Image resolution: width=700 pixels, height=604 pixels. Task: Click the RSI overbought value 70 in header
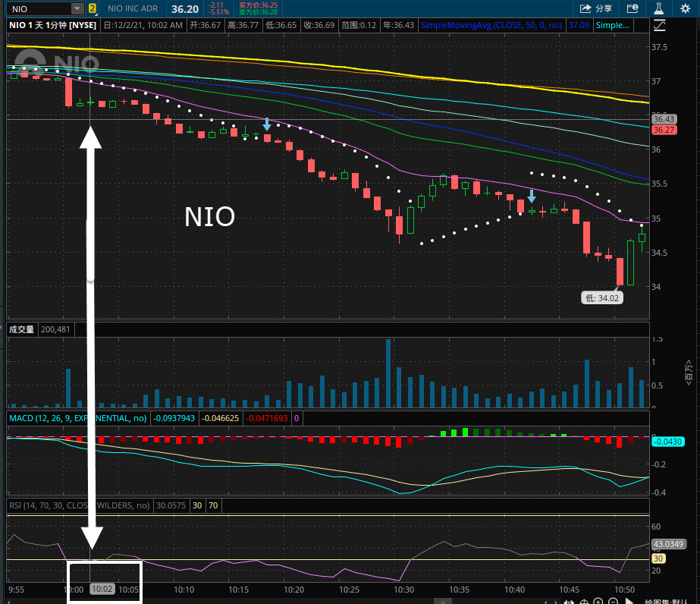213,505
